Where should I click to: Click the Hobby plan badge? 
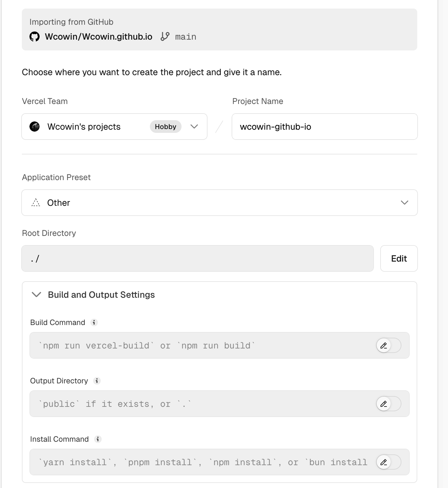165,127
